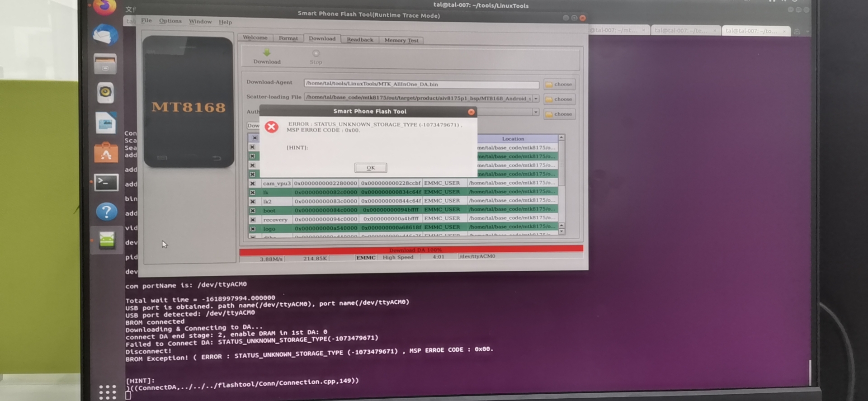Click end address 0x000000000844c64f cell
Screen dimensions: 868x401
click(x=391, y=201)
